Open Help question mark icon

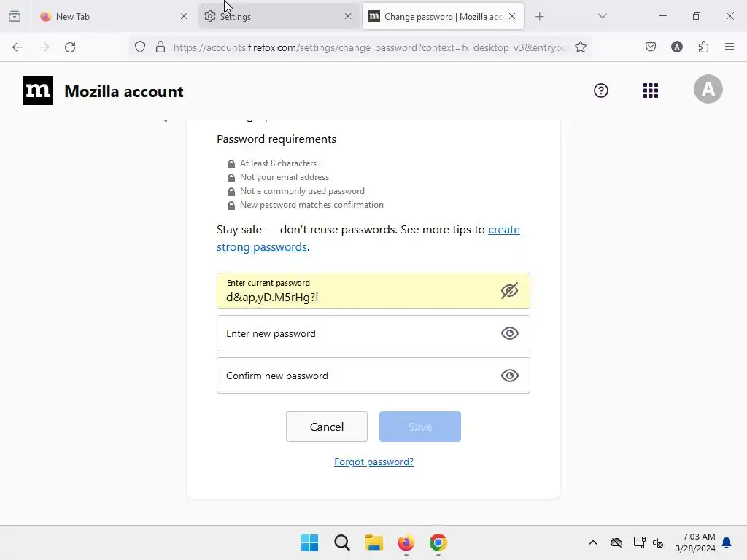point(601,90)
